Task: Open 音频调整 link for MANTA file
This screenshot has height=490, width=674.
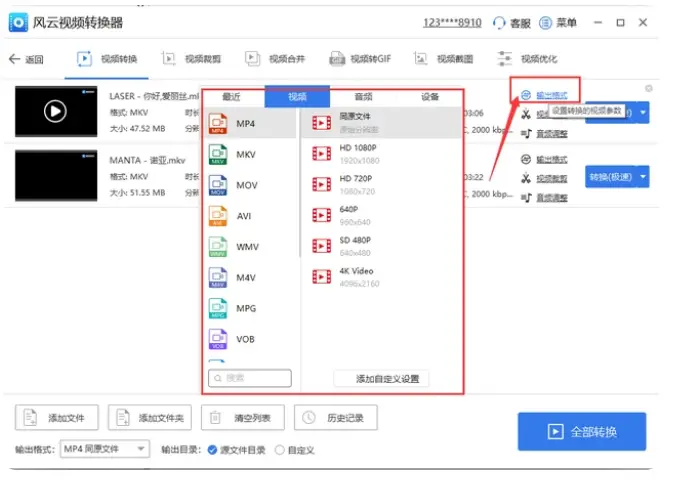Action: pos(552,198)
